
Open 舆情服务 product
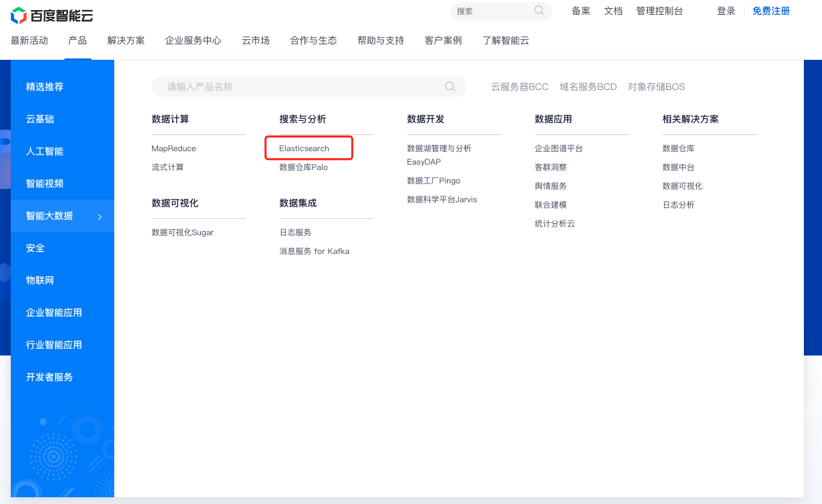point(550,186)
